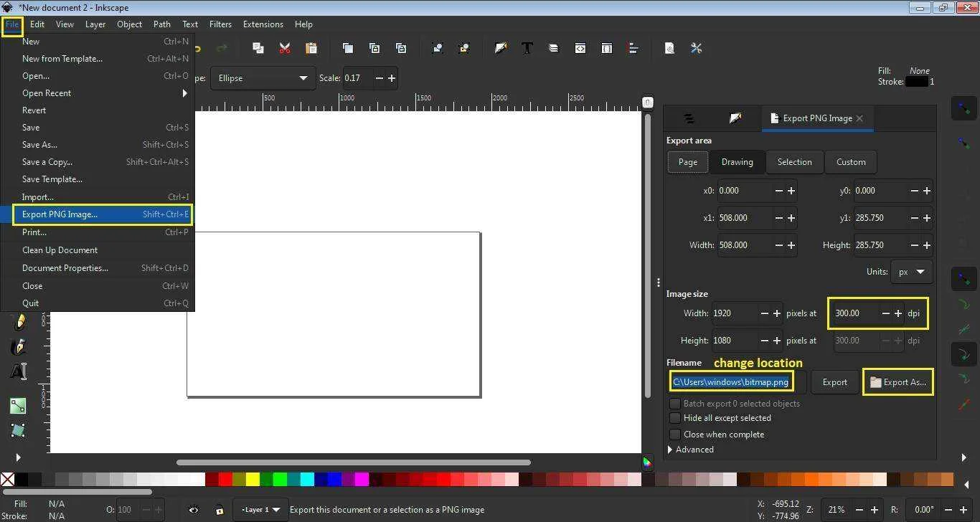
Task: Expand toolbox overflow arrow at bottom left
Action: [18, 457]
